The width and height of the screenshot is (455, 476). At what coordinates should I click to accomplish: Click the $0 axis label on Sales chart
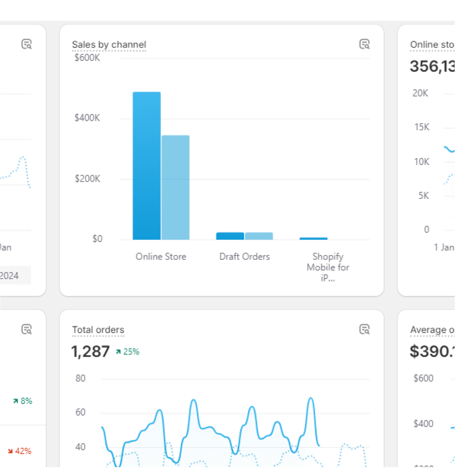point(97,239)
